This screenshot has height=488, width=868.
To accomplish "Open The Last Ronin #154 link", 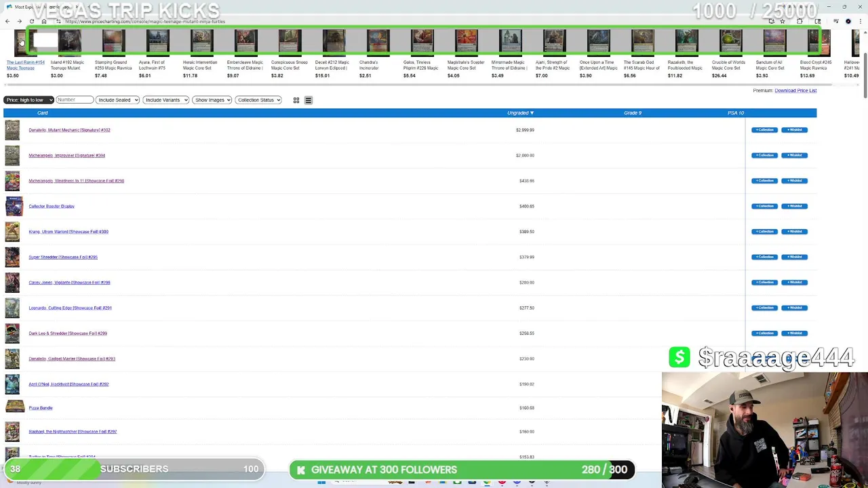I will 26,65.
